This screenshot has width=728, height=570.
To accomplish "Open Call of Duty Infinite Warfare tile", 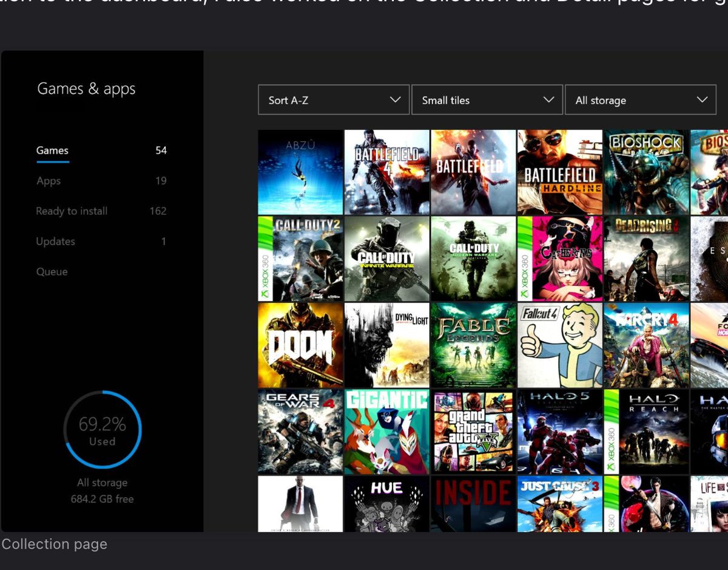I will pyautogui.click(x=387, y=259).
